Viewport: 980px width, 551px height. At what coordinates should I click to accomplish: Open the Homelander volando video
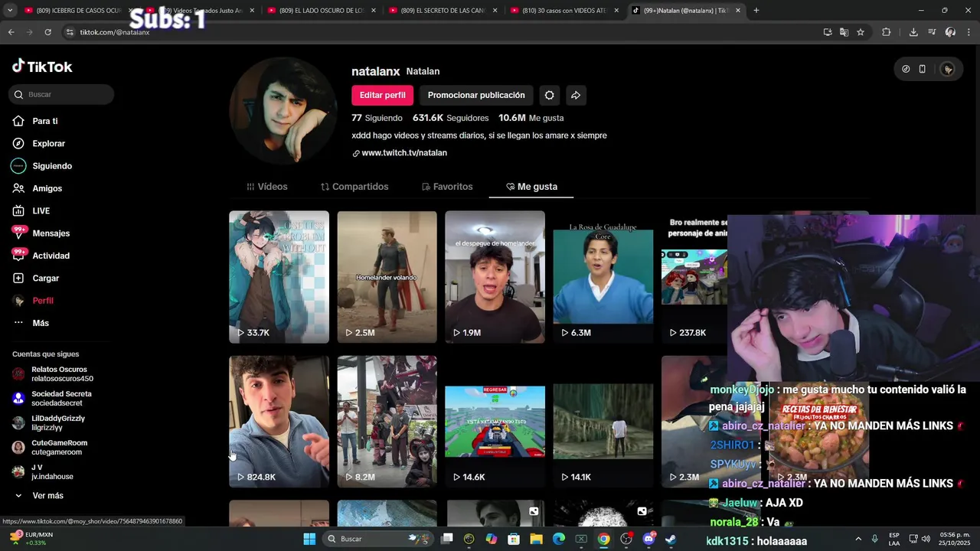click(x=387, y=277)
